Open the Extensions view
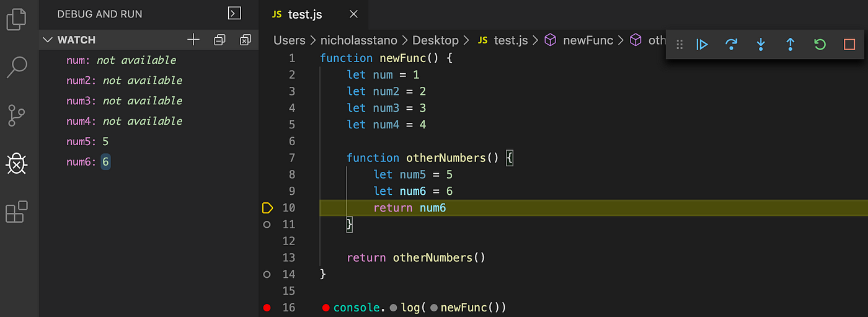Viewport: 868px width, 317px height. coord(16,212)
